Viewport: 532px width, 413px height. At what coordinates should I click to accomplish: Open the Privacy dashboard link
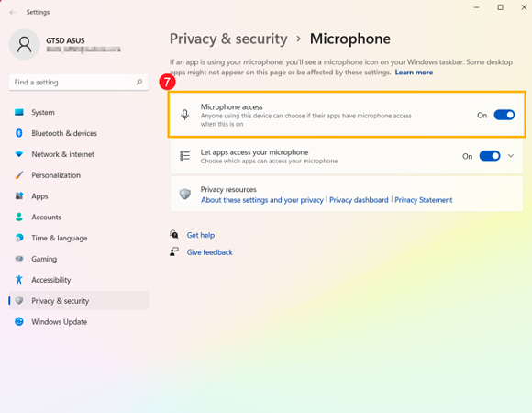coord(359,200)
